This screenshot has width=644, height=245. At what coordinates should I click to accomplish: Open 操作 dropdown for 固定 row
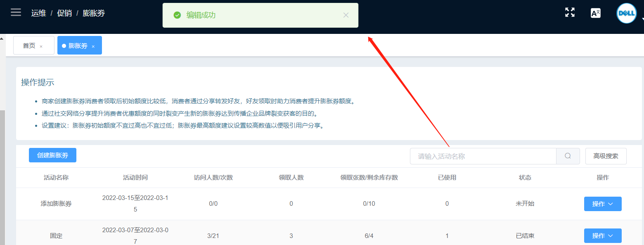coord(603,235)
